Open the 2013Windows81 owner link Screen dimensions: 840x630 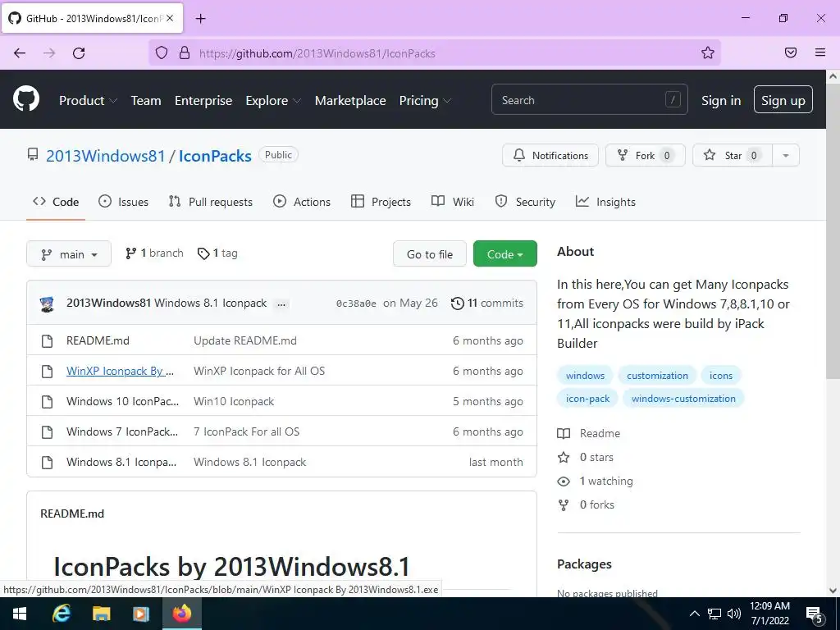106,156
